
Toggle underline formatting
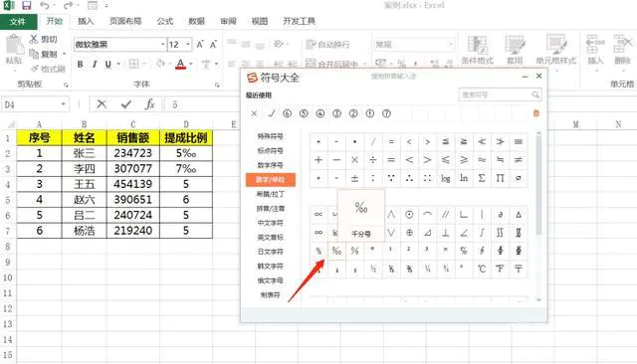click(108, 64)
